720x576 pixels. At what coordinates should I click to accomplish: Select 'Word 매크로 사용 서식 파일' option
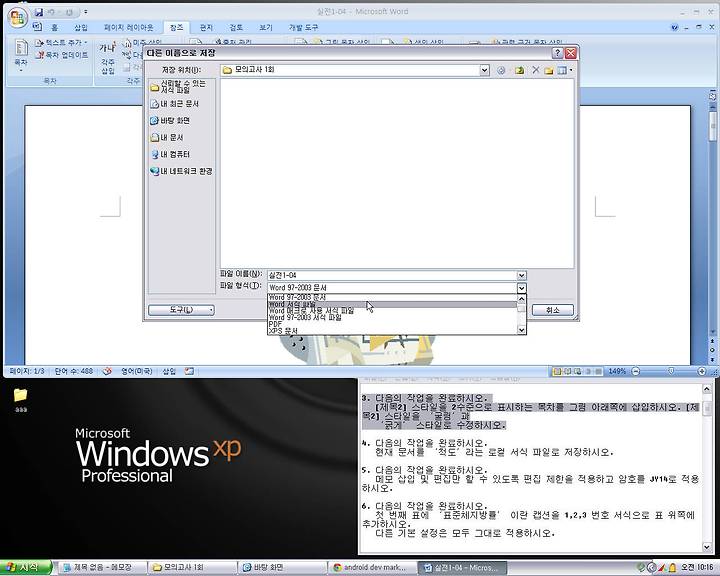(x=392, y=311)
